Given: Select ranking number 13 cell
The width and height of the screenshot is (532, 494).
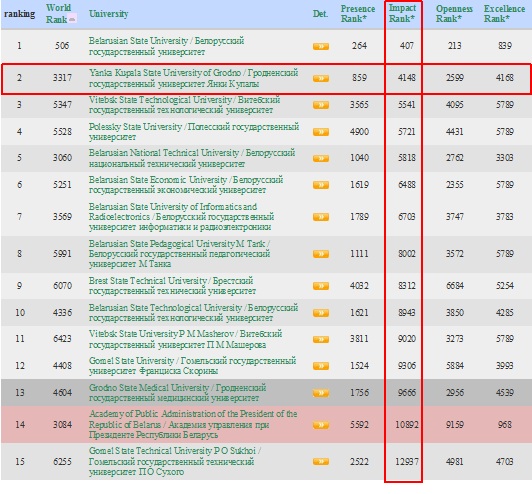Looking at the screenshot, I should point(20,393).
